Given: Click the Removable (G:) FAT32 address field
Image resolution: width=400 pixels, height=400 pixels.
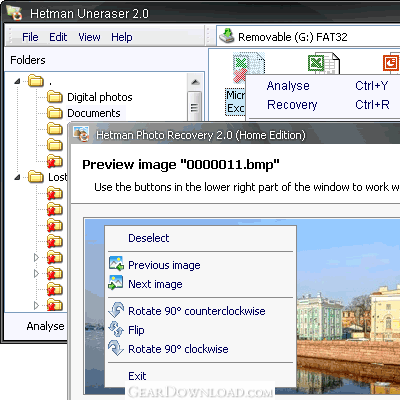Looking at the screenshot, I should click(308, 36).
